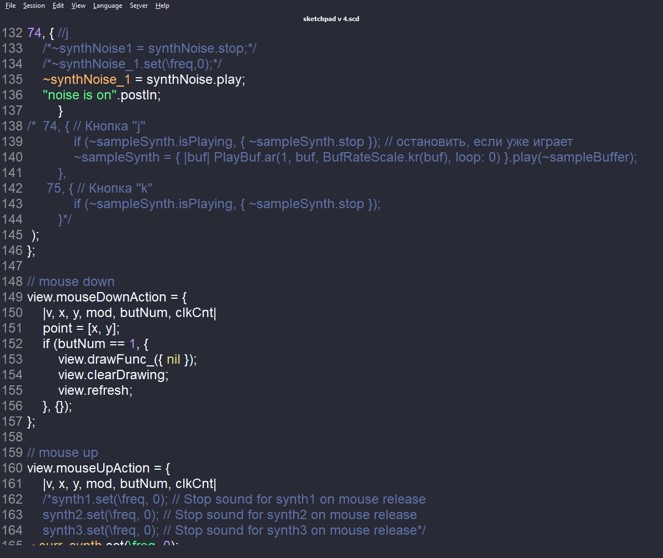
Task: Click the argument list on line 150
Action: pos(129,313)
